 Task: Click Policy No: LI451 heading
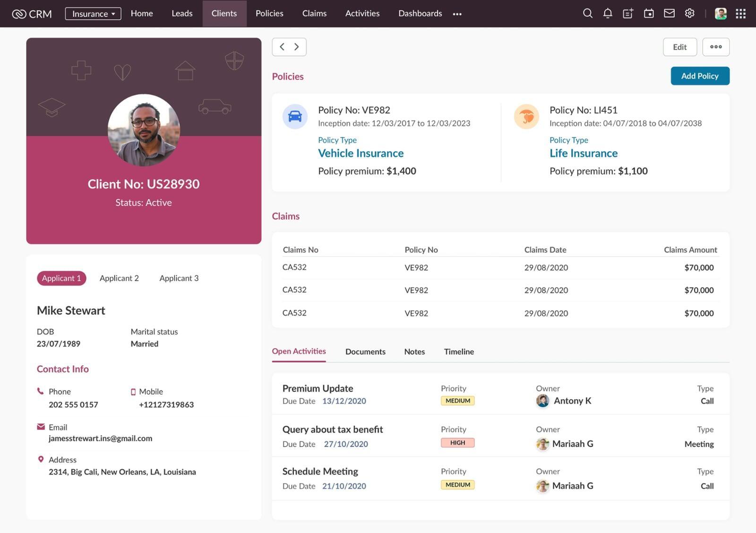click(x=584, y=110)
